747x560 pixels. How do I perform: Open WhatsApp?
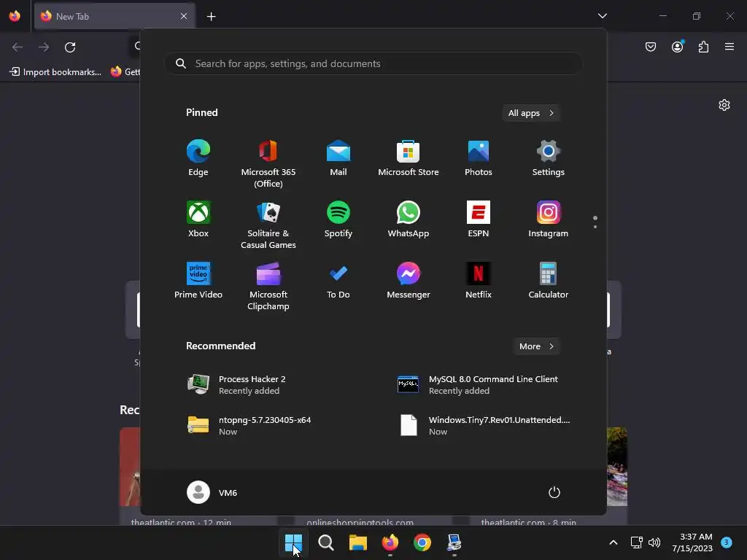(409, 219)
